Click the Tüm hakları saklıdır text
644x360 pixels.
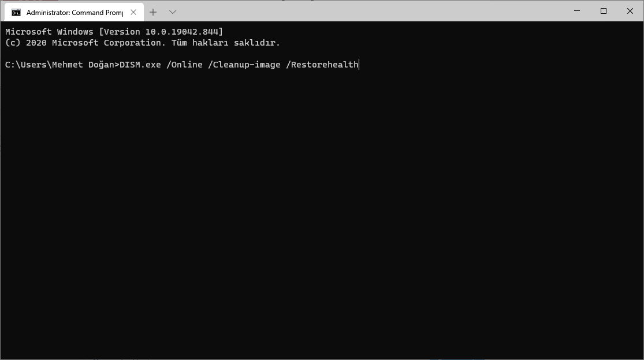click(225, 43)
